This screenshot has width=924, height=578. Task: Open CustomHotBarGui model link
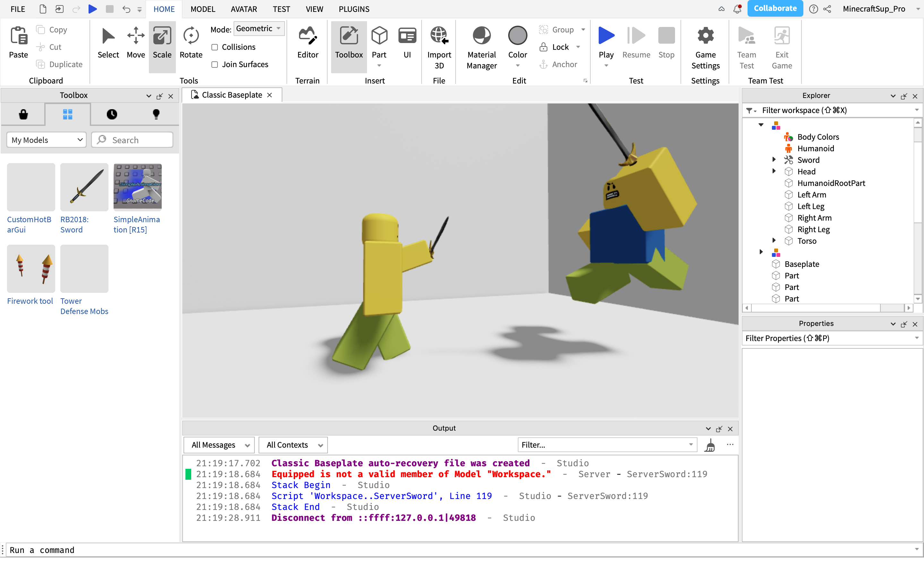point(29,224)
